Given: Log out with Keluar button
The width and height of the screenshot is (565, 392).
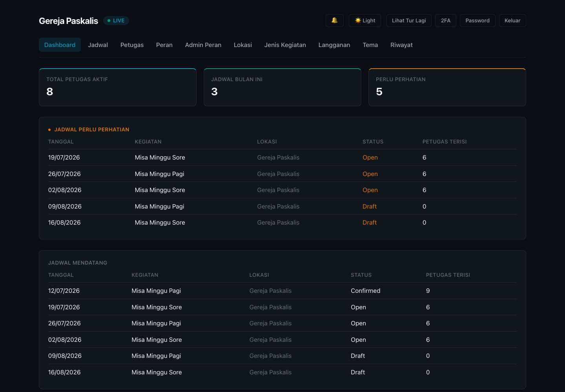Looking at the screenshot, I should pos(512,20).
